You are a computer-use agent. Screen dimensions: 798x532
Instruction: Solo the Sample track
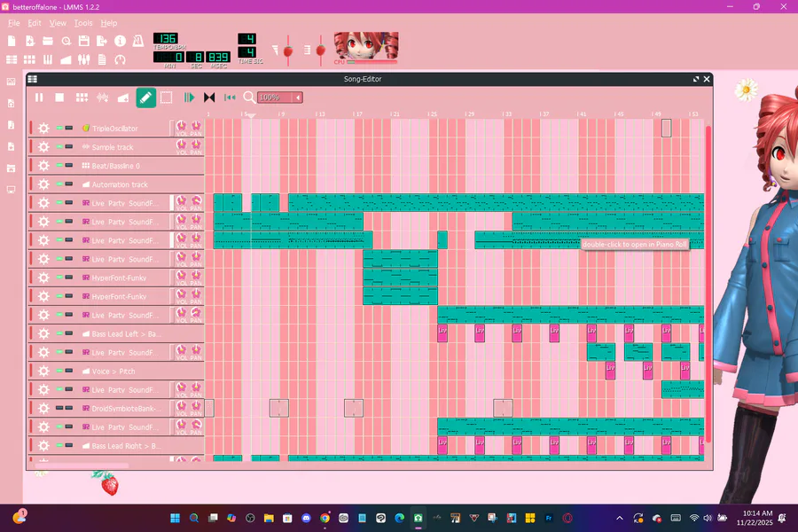tap(68, 146)
